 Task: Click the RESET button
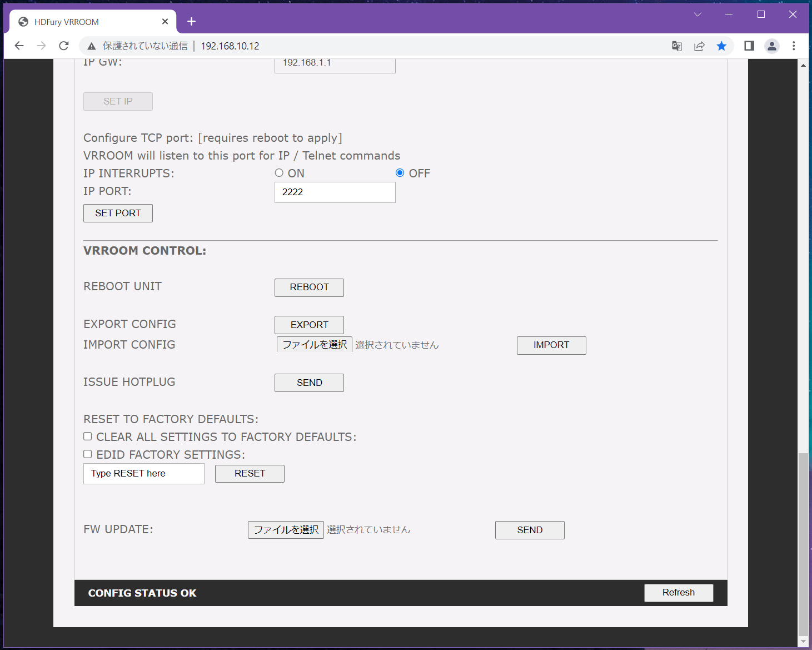coord(250,474)
